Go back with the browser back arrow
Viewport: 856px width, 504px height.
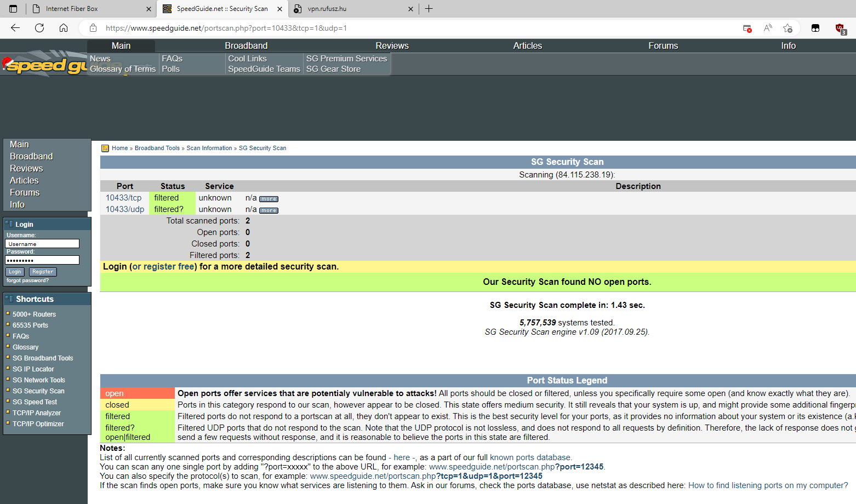pyautogui.click(x=15, y=28)
